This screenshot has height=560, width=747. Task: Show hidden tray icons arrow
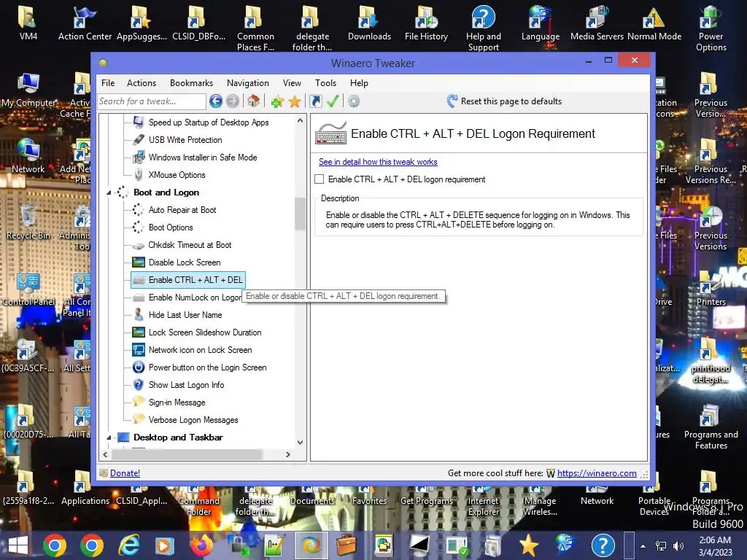point(643,546)
